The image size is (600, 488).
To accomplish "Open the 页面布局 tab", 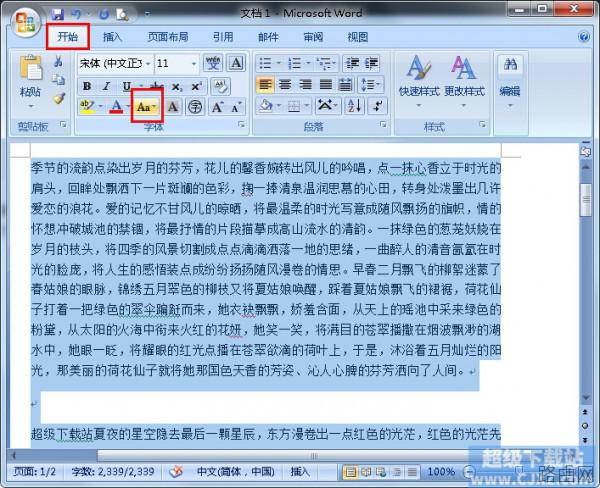I will pos(168,37).
